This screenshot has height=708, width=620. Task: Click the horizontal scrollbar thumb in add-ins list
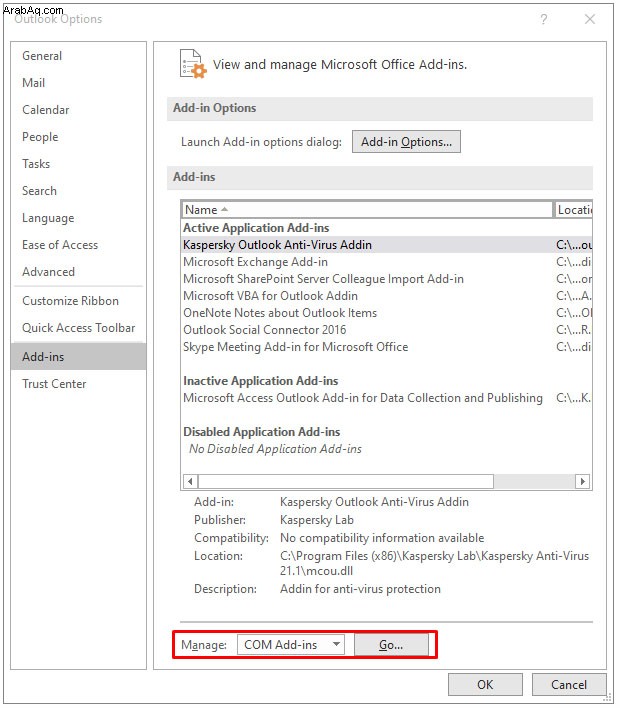pyautogui.click(x=346, y=481)
